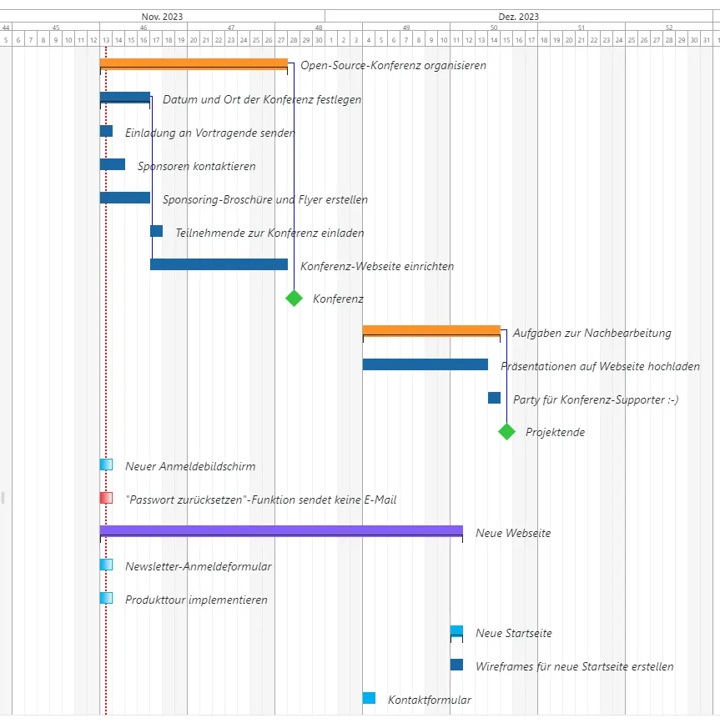Select the Projektende milestone diamond
Viewport: 720px width, 728px height.
click(x=506, y=432)
